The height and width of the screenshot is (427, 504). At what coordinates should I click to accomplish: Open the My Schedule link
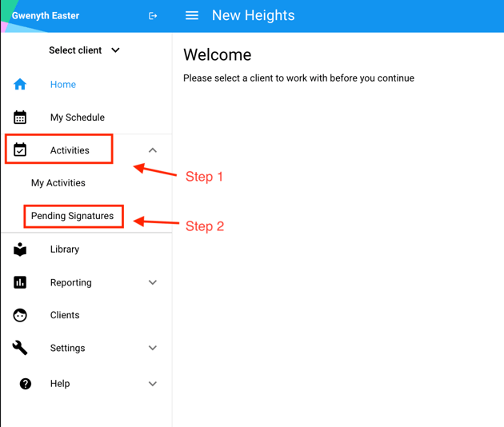pos(78,118)
